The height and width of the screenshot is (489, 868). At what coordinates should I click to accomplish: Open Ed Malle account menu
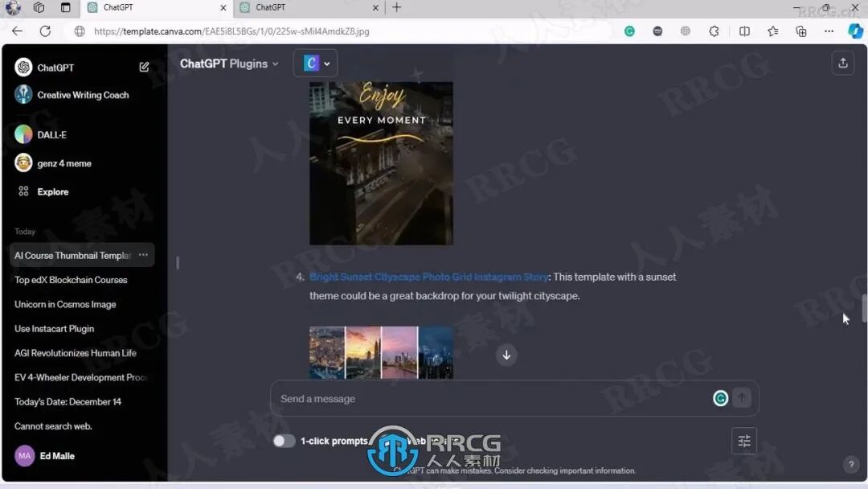click(44, 456)
